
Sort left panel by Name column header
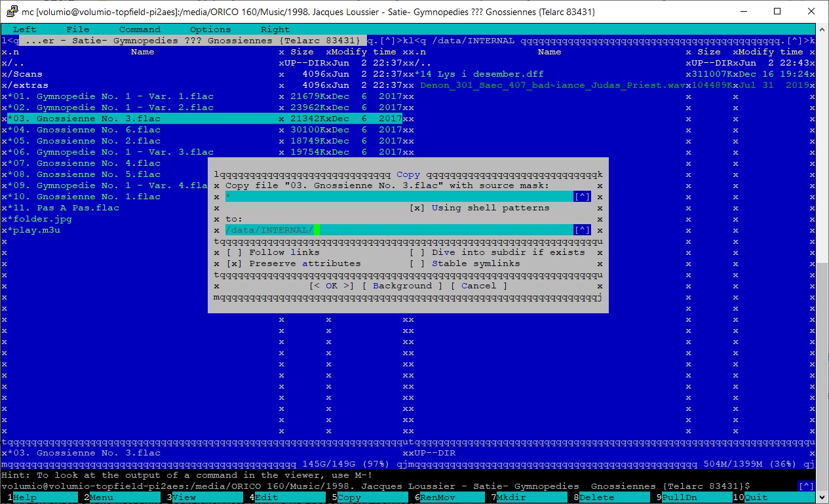click(143, 52)
